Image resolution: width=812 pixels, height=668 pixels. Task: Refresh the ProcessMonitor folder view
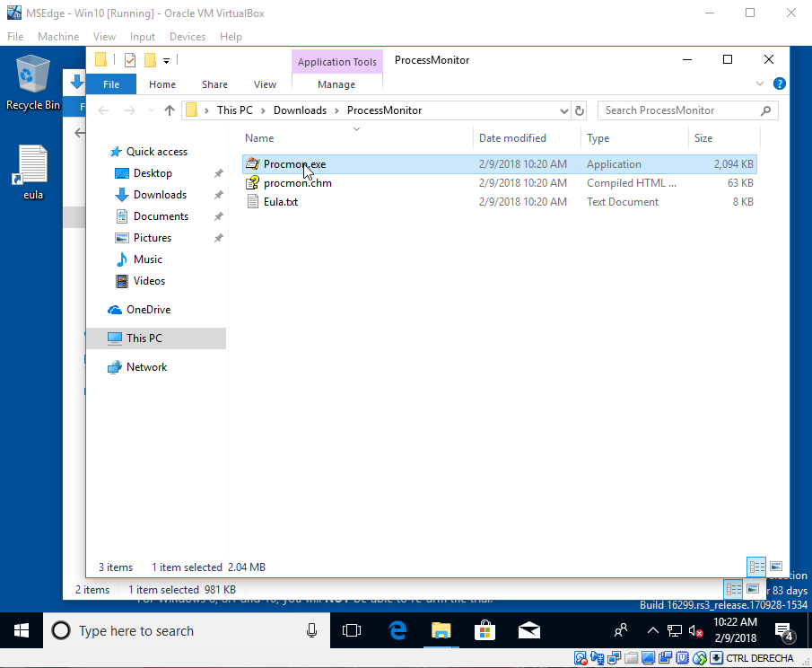pos(580,110)
